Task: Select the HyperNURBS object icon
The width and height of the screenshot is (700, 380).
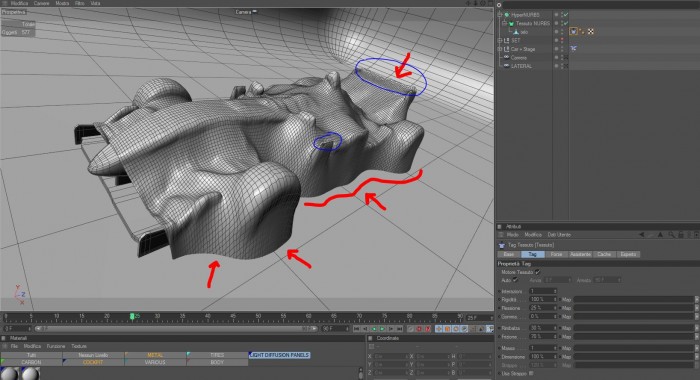Action: click(507, 15)
